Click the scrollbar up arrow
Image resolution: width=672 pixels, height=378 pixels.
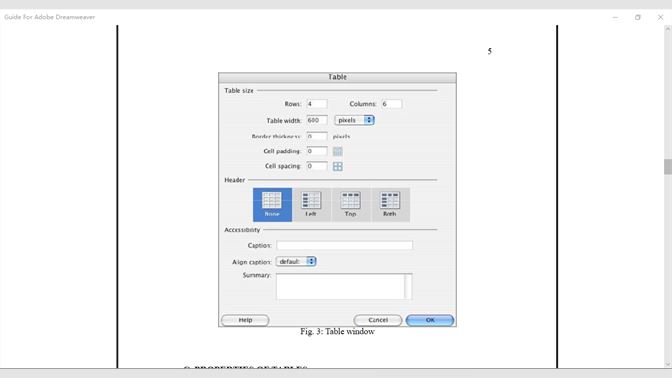(668, 29)
